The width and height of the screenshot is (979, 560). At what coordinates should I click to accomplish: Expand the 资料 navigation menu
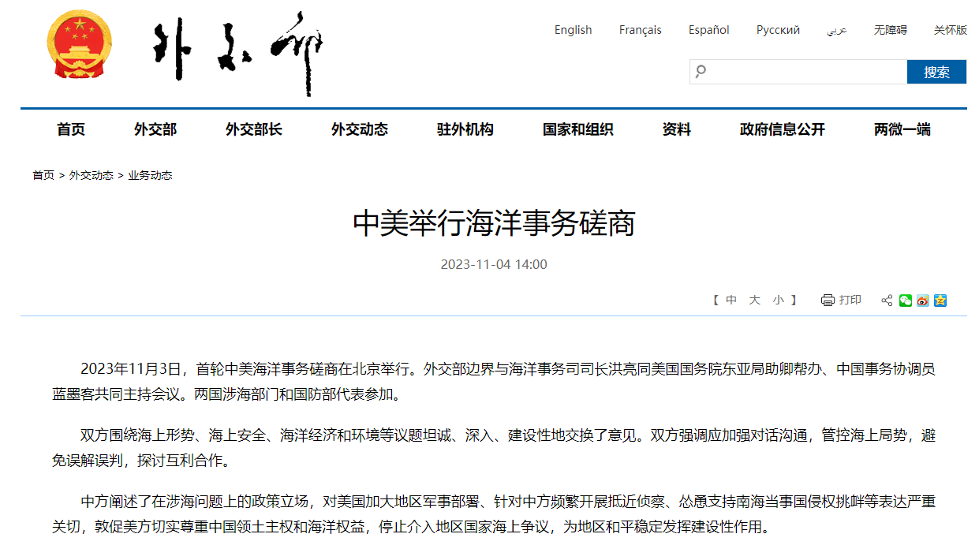pyautogui.click(x=676, y=129)
